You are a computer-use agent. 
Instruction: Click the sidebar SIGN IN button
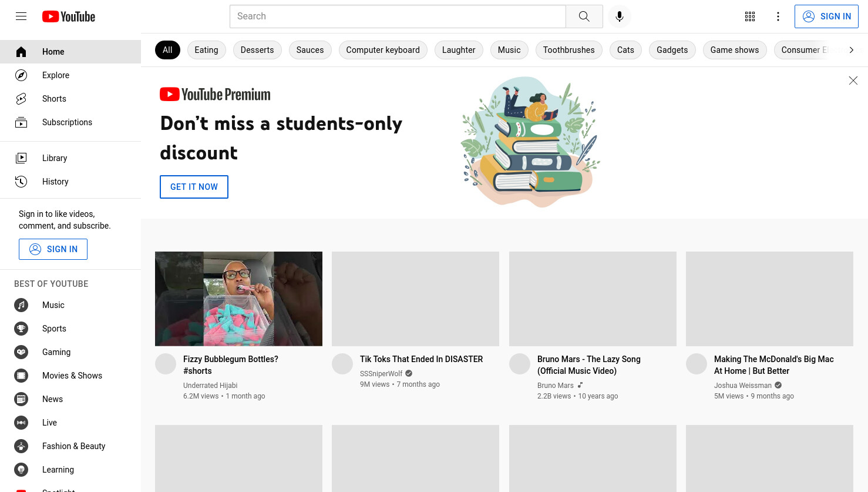[x=53, y=249]
